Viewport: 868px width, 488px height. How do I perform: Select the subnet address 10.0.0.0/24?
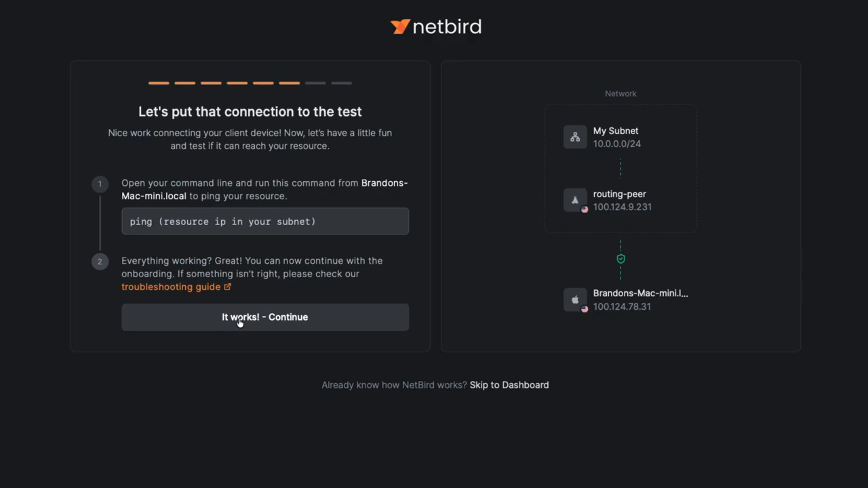point(617,144)
